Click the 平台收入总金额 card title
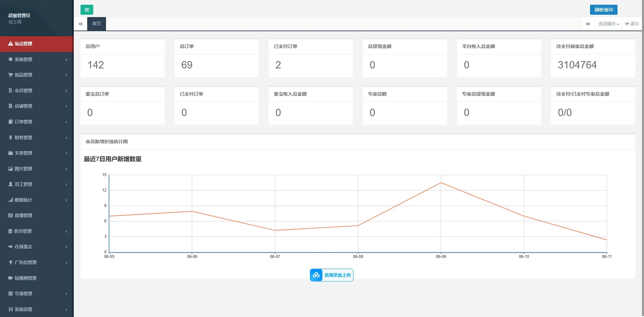 (x=479, y=46)
